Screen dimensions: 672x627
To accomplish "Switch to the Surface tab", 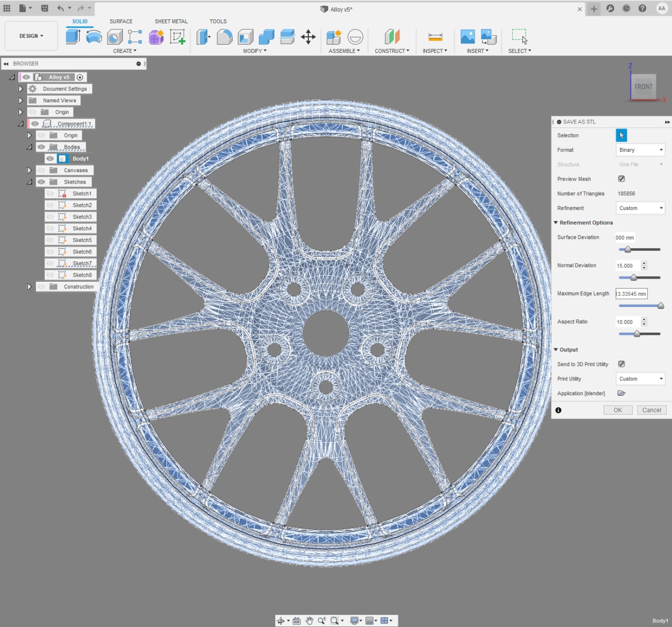I will coord(121,22).
